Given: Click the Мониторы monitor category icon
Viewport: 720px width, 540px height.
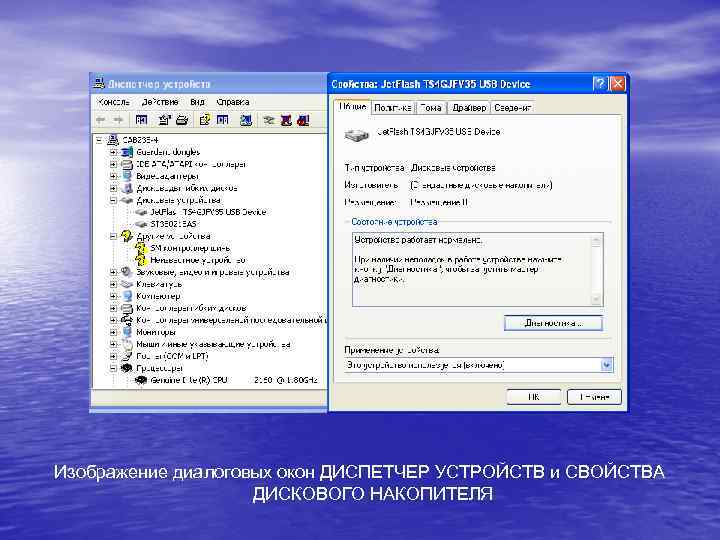Looking at the screenshot, I should pos(127,332).
